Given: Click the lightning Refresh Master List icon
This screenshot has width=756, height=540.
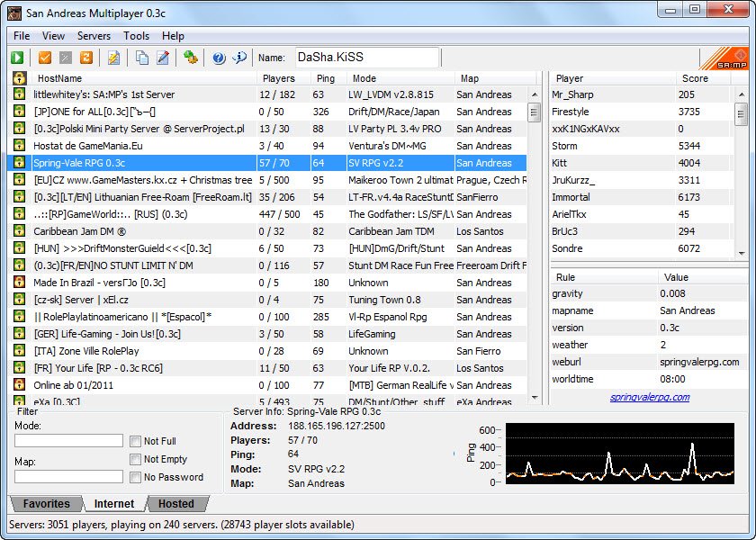Looking at the screenshot, I should (x=113, y=58).
